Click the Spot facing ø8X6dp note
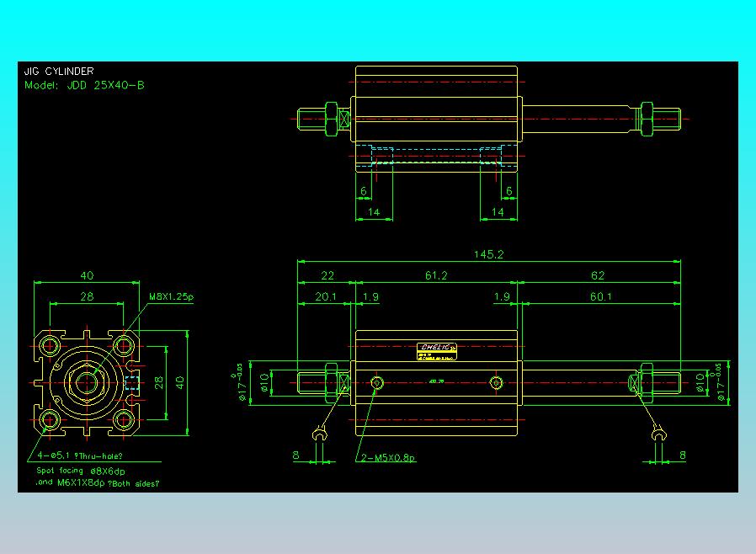 [81, 471]
